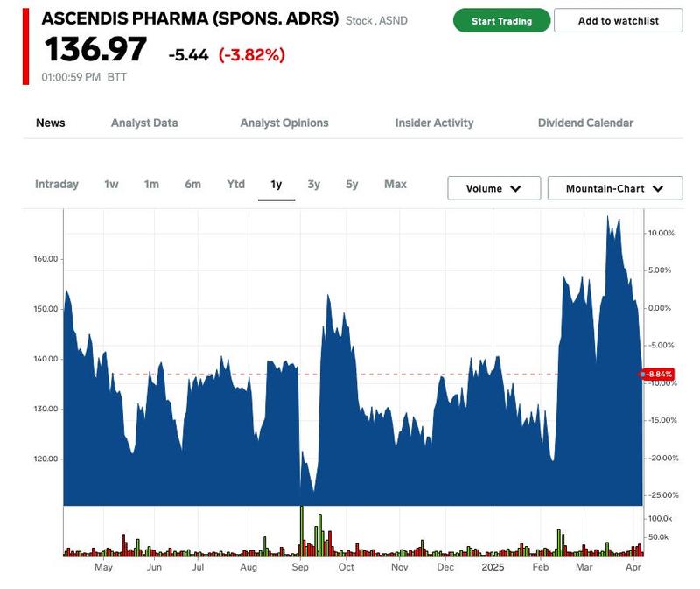Click the red -8.84% price marker
Image resolution: width=700 pixels, height=589 pixels.
(x=659, y=375)
